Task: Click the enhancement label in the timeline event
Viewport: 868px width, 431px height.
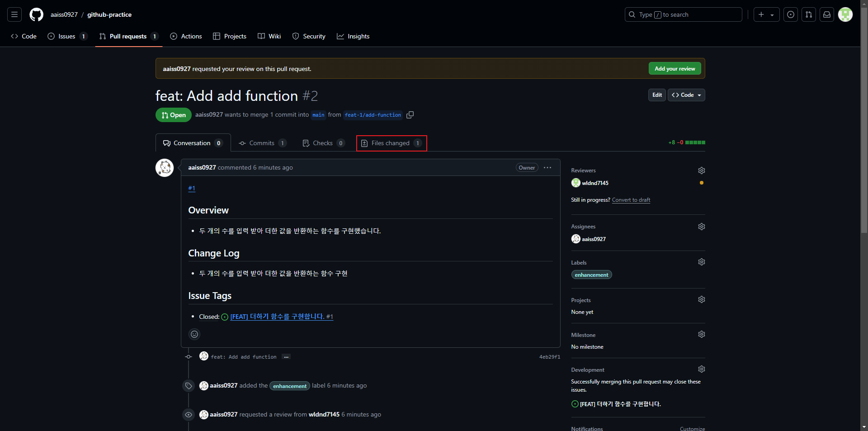Action: (290, 386)
